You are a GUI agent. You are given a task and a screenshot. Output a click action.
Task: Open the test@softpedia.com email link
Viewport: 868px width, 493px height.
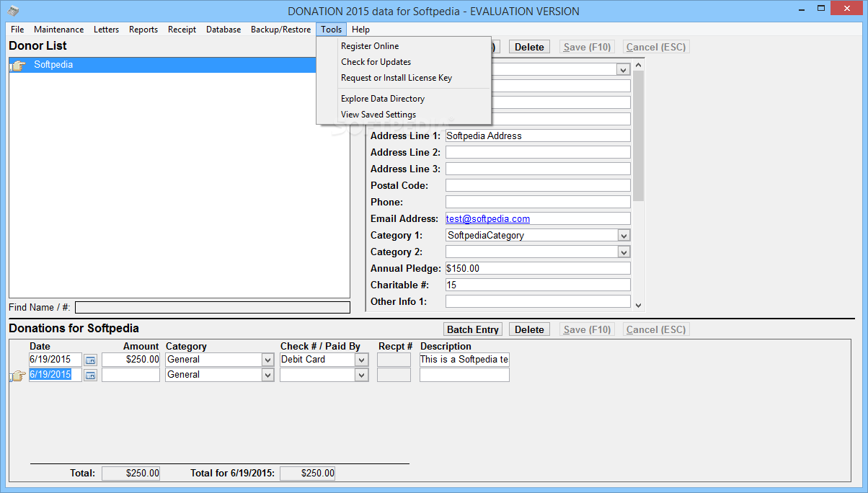tap(488, 219)
